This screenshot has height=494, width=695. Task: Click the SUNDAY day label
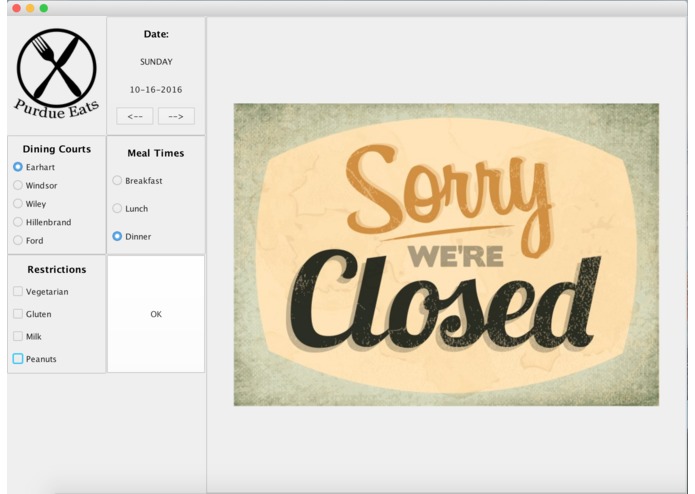coord(156,62)
